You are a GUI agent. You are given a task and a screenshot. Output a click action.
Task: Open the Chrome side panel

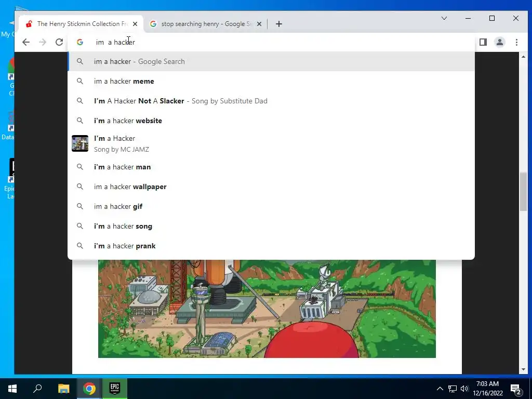point(483,42)
